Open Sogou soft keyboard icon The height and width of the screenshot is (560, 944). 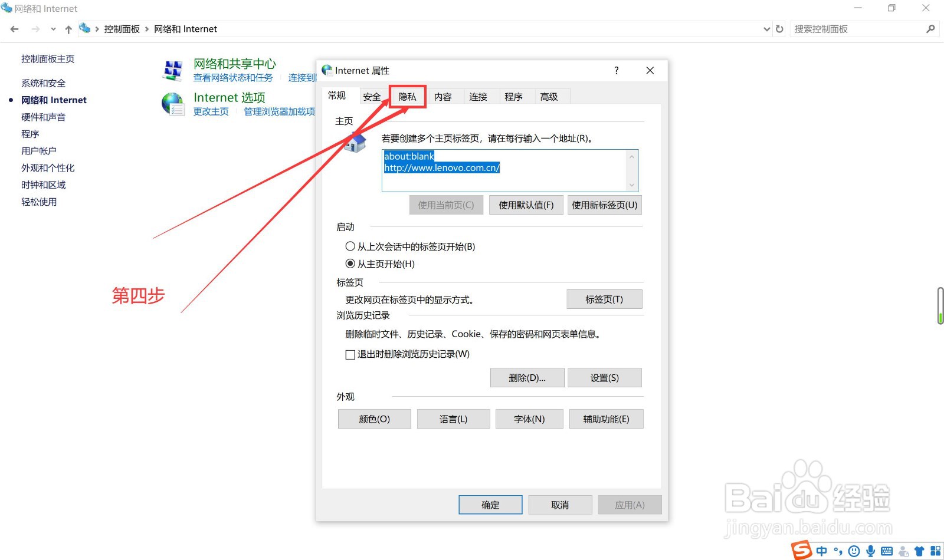[886, 551]
